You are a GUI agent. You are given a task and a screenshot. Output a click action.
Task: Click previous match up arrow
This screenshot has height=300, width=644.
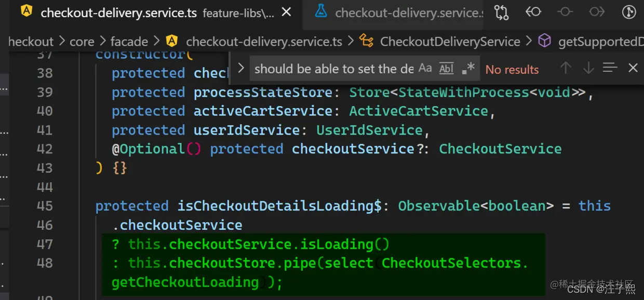pos(566,68)
